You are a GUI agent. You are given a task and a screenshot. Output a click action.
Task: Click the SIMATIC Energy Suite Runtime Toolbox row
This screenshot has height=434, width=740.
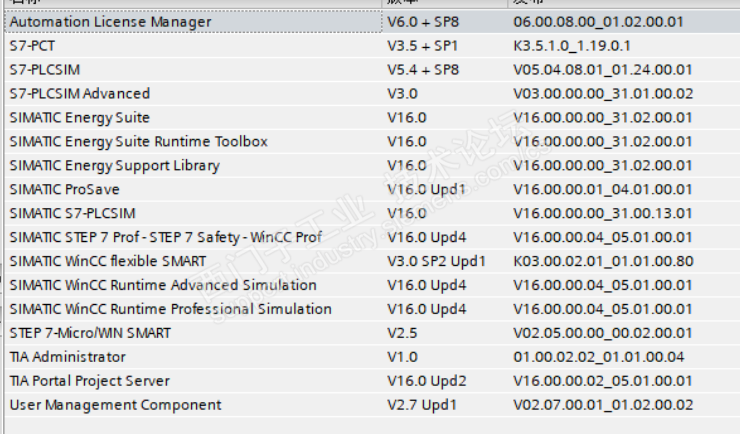[x=138, y=141]
